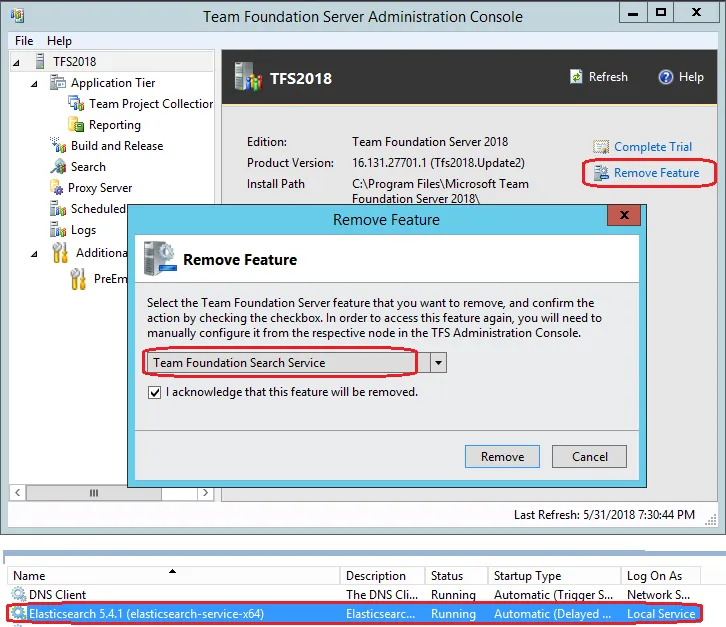Click the DNS Client service gear icon

pos(19,594)
